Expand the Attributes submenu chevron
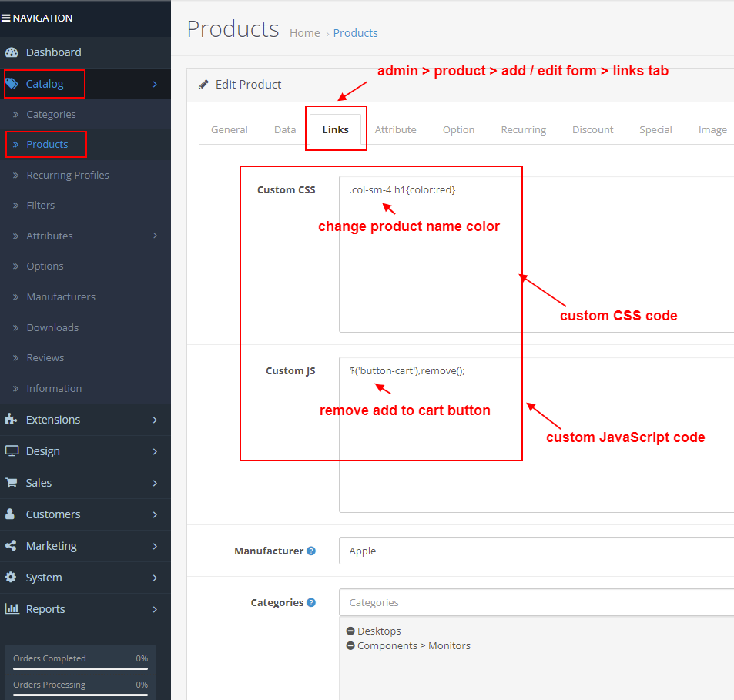The width and height of the screenshot is (734, 700). point(155,236)
